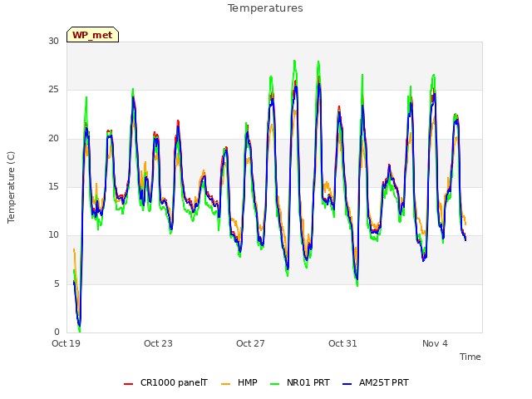Viewport: 532px width, 399px height.
Task: Click the red CR1000 panelT color marker
Action: (128, 384)
